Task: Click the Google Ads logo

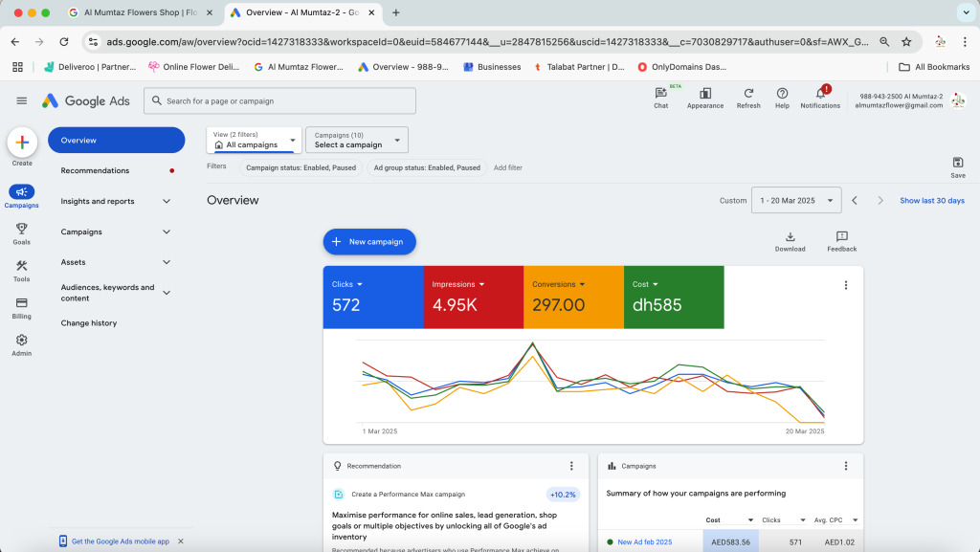Action: pos(85,101)
